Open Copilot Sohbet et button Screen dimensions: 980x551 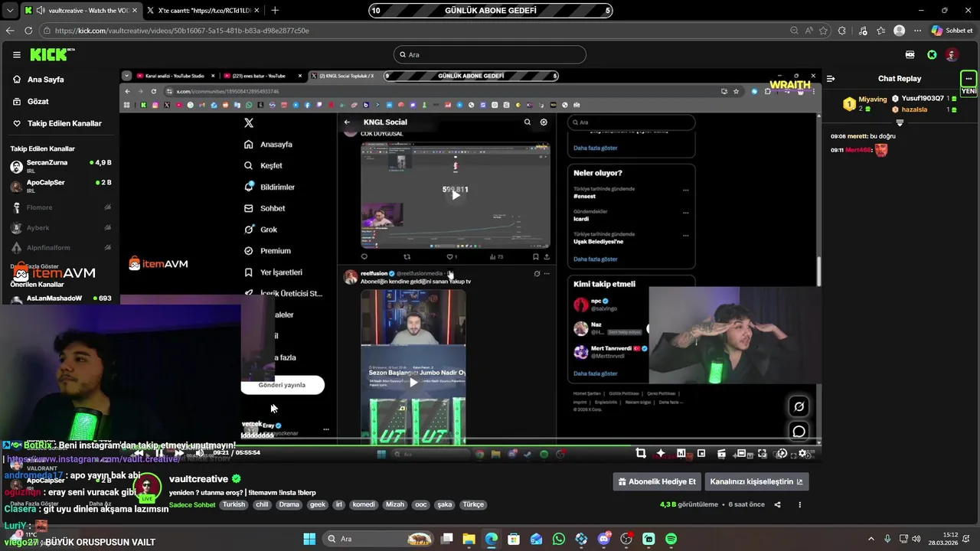point(952,31)
